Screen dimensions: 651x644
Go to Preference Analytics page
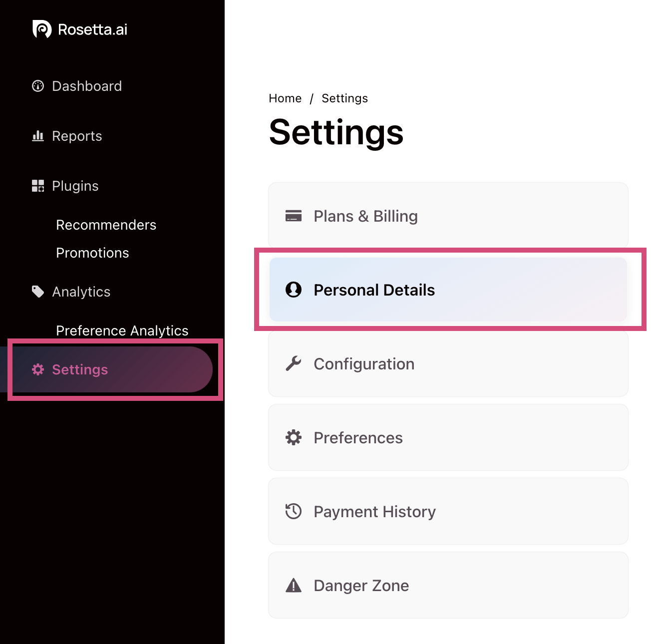pos(122,330)
